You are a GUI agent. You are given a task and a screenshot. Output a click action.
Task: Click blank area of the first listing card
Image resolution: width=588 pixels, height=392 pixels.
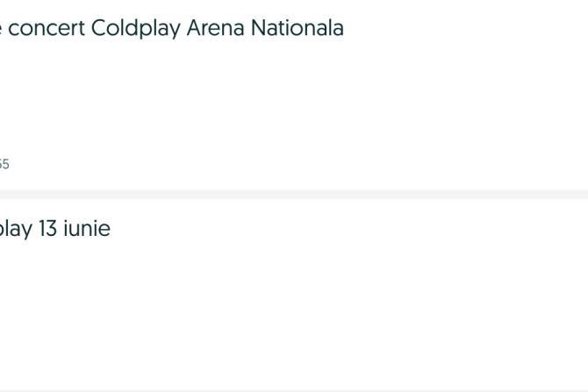[351, 105]
